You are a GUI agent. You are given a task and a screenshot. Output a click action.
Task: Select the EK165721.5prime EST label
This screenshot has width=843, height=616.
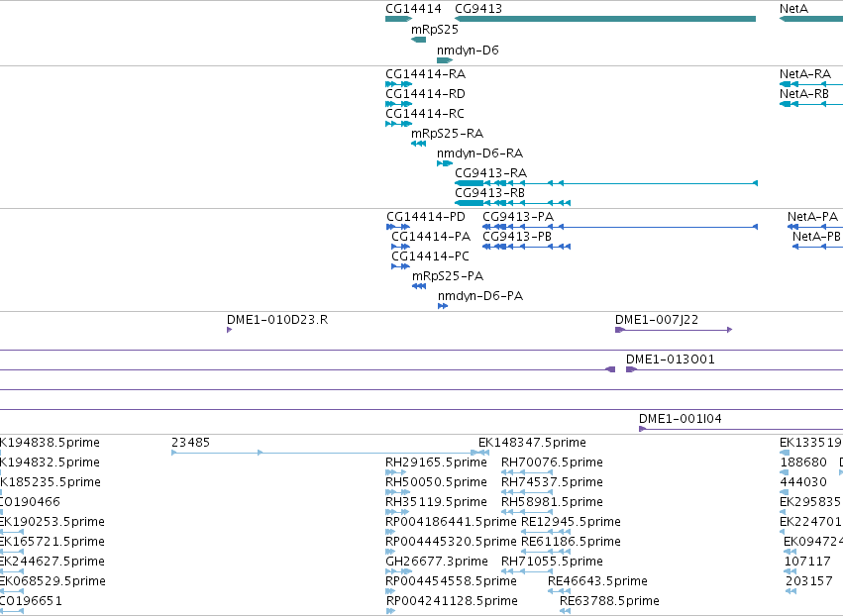pyautogui.click(x=53, y=542)
